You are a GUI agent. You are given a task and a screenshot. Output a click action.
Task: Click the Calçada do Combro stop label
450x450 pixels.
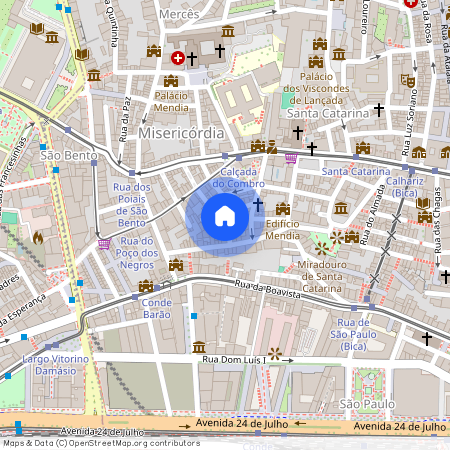(x=239, y=178)
